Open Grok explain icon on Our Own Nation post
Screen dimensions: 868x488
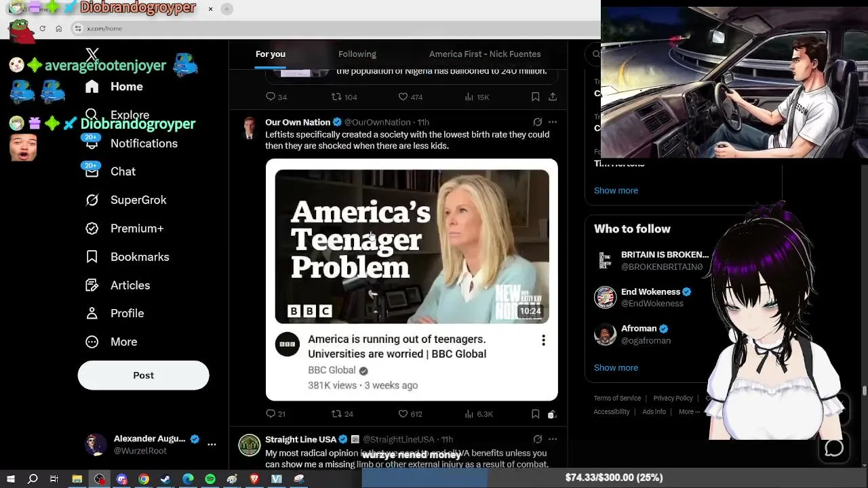[537, 122]
